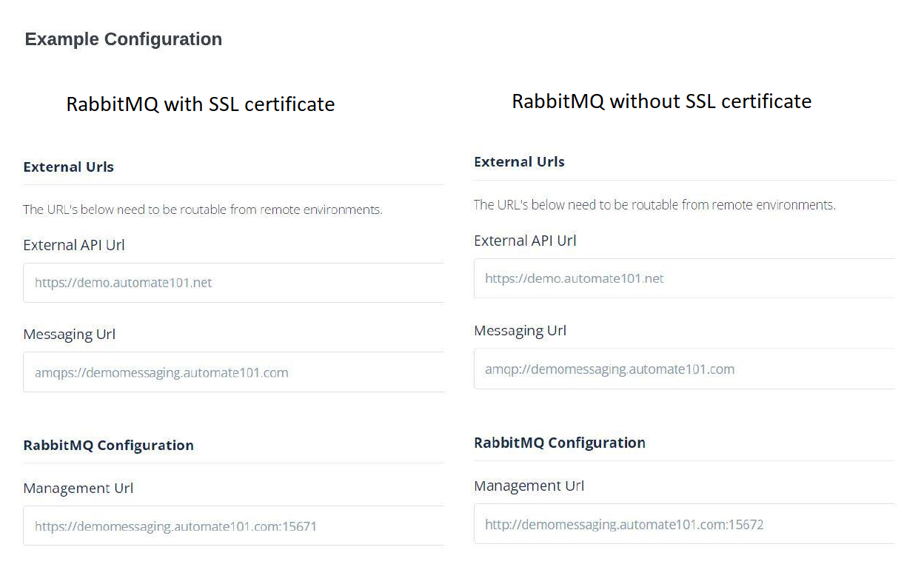Click routable URLs note in without-SSL column
Image resolution: width=924 pixels, height=567 pixels.
tap(654, 205)
